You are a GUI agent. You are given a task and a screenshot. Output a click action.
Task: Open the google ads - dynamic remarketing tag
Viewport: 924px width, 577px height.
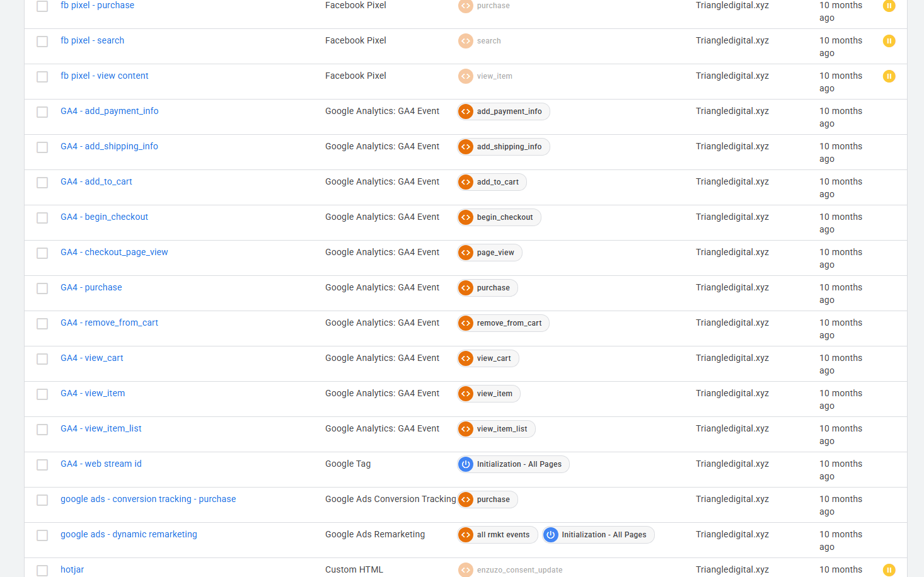[x=129, y=534]
